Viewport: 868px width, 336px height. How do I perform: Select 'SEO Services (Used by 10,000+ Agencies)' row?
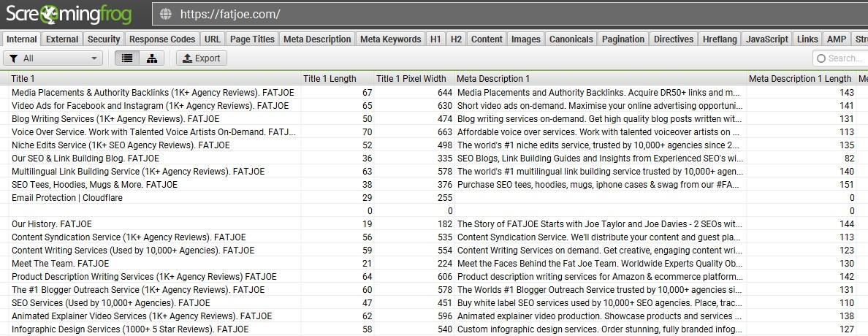[111, 303]
